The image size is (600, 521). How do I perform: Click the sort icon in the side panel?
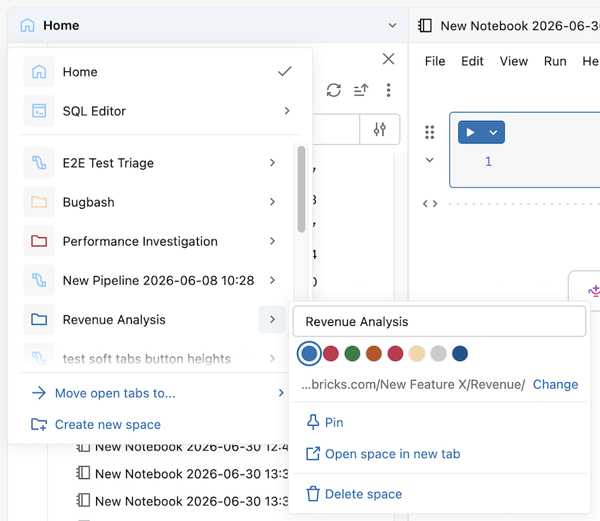[x=361, y=90]
